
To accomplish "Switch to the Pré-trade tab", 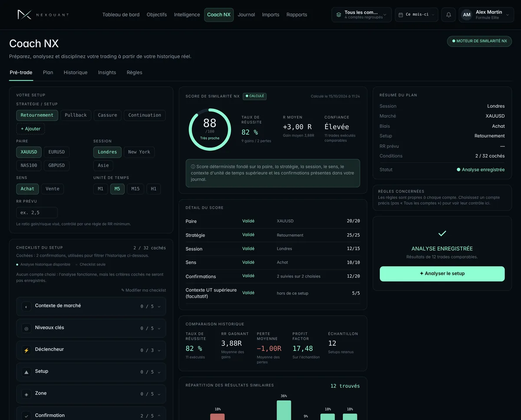I will click(21, 73).
